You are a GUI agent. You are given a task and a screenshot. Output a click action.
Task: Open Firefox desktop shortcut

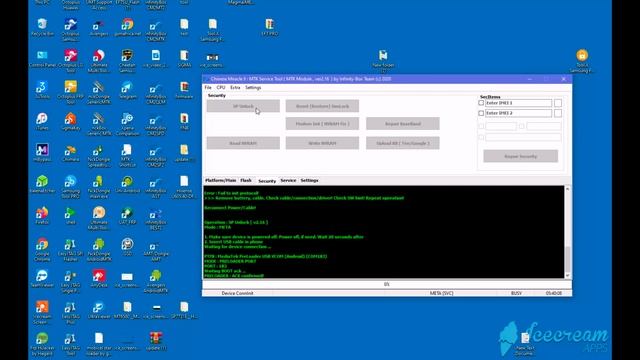(42, 216)
